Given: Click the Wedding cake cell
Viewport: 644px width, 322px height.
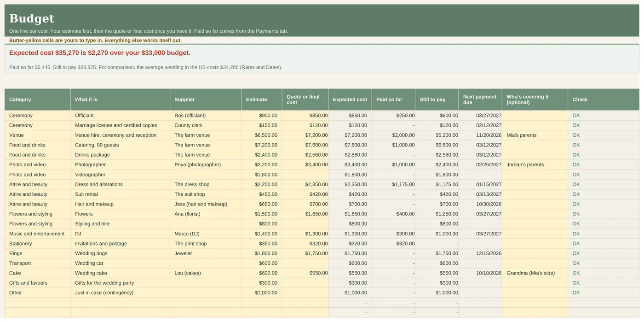Looking at the screenshot, I should [x=120, y=273].
